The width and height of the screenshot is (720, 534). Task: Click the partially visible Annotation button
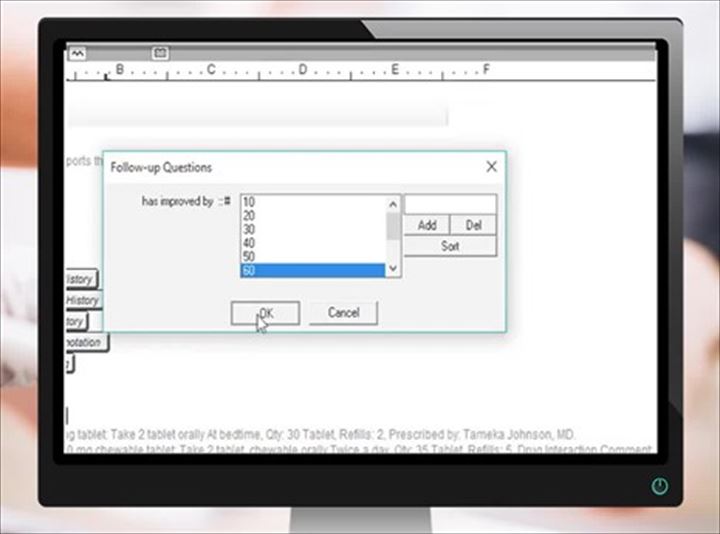(86, 342)
